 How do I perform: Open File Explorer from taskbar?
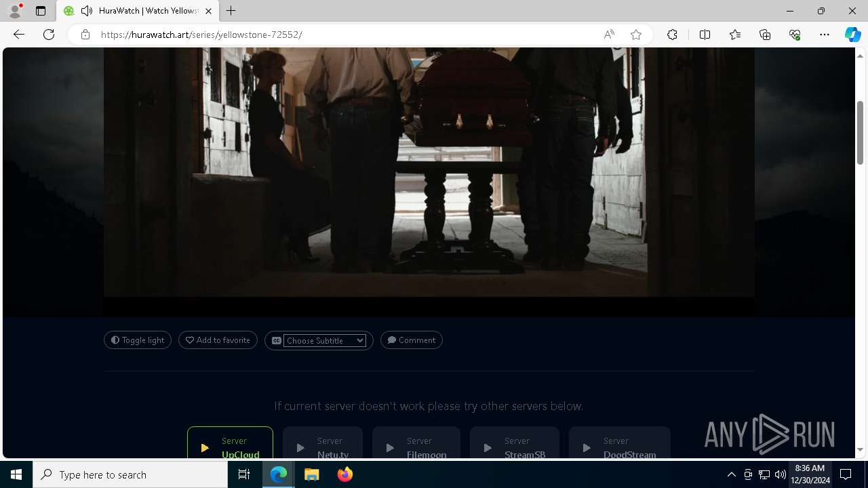coord(311,474)
